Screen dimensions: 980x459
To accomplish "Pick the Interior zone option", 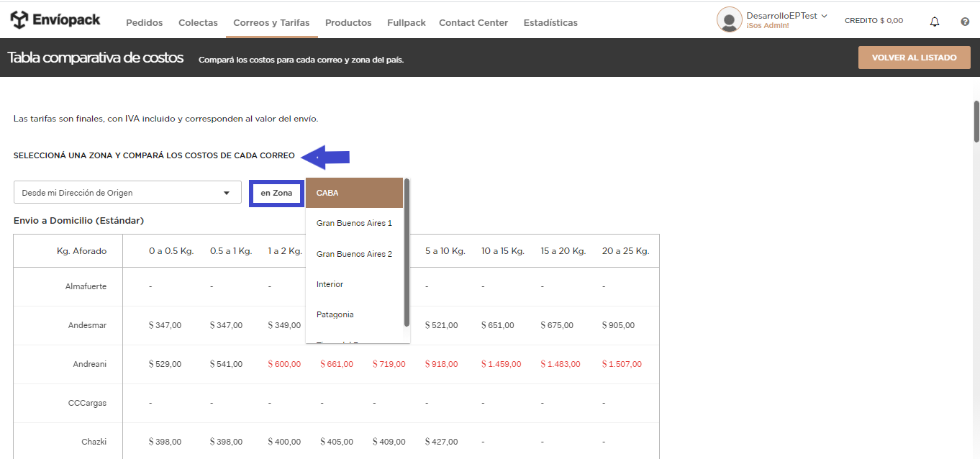I will tap(354, 284).
